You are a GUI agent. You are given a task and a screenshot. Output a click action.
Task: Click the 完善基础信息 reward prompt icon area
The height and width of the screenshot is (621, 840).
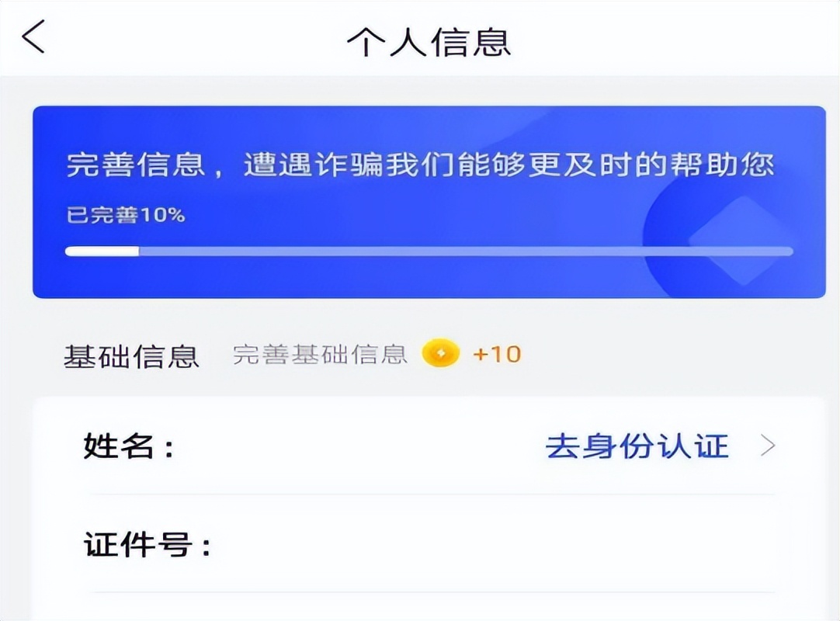pos(439,355)
